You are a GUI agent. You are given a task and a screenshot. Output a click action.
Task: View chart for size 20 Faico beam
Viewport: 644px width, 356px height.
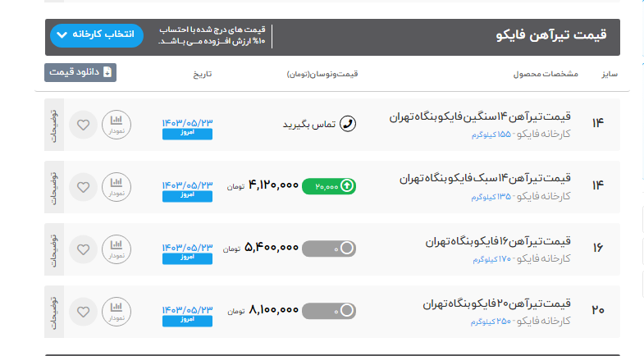pyautogui.click(x=116, y=311)
